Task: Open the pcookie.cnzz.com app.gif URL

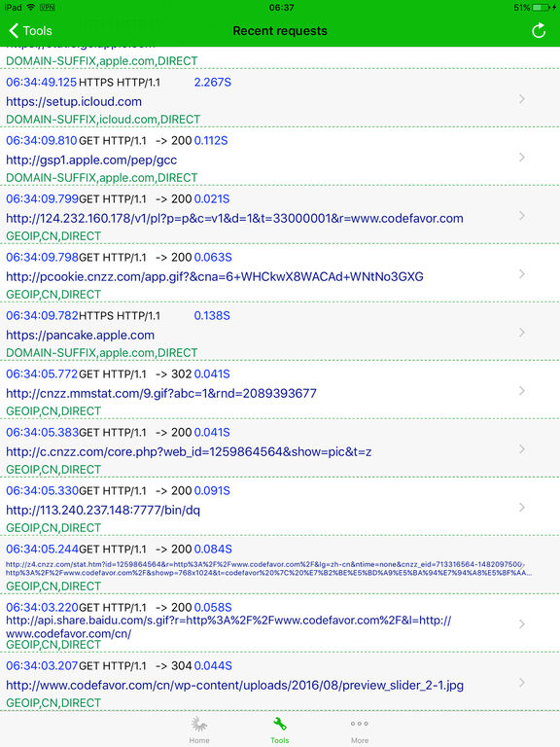Action: [x=214, y=277]
